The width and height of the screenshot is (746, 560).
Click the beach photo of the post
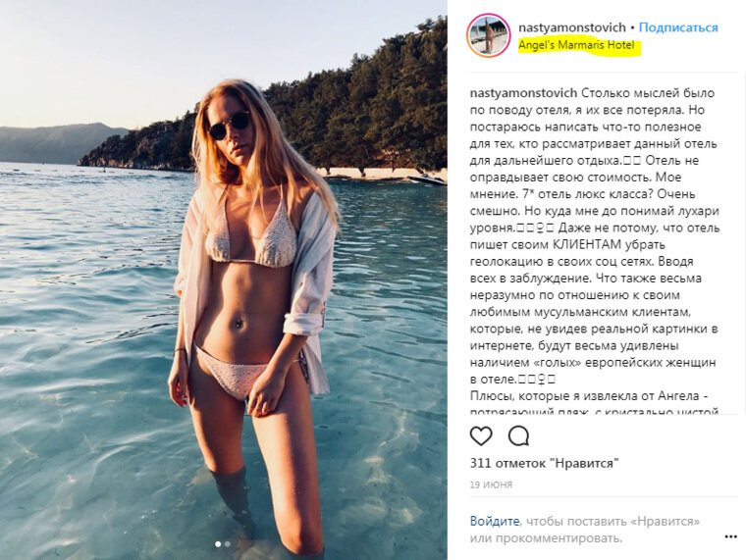[x=224, y=280]
